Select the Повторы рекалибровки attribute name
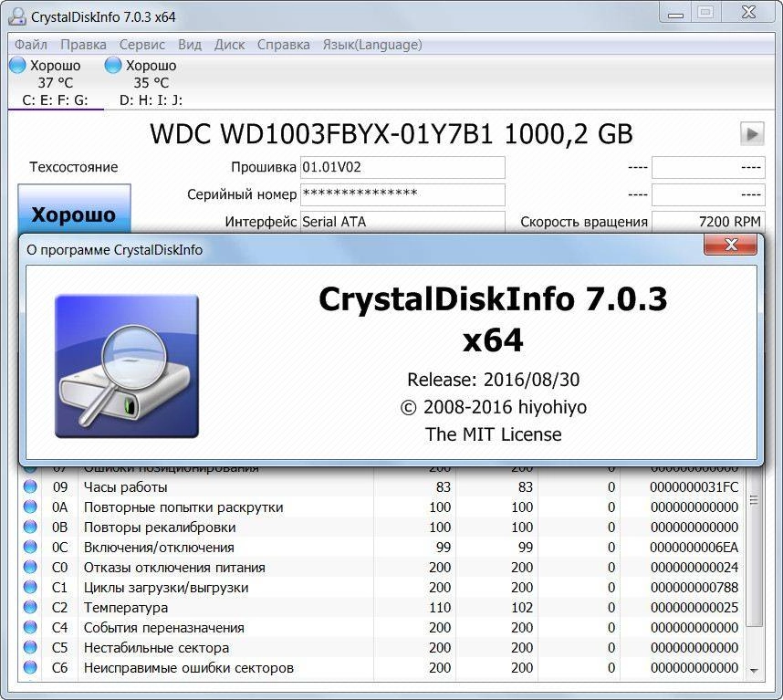This screenshot has width=783, height=700. [160, 528]
